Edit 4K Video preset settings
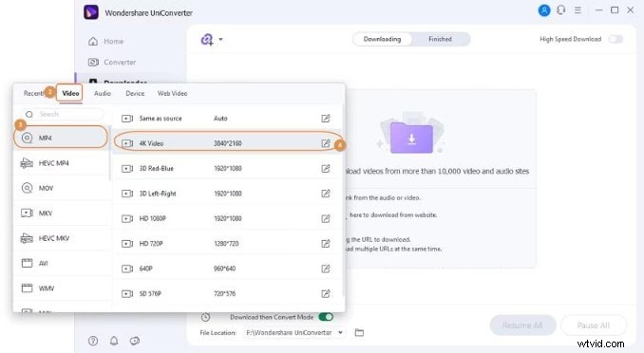Image resolution: width=644 pixels, height=353 pixels. pos(325,143)
